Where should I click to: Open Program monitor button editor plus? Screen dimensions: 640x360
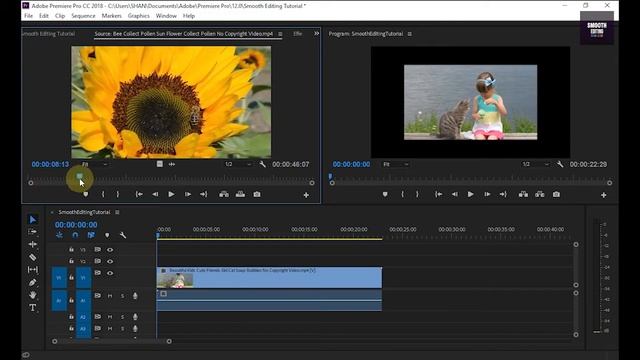pos(604,195)
